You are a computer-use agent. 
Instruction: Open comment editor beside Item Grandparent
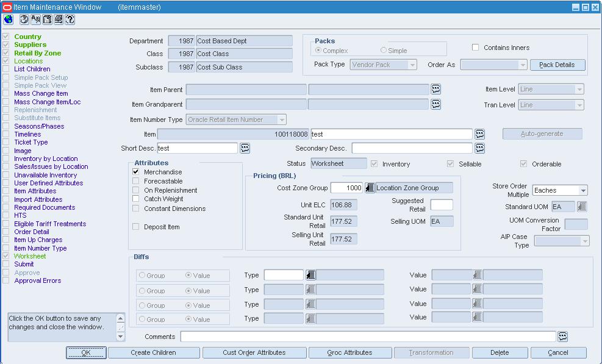(x=435, y=104)
